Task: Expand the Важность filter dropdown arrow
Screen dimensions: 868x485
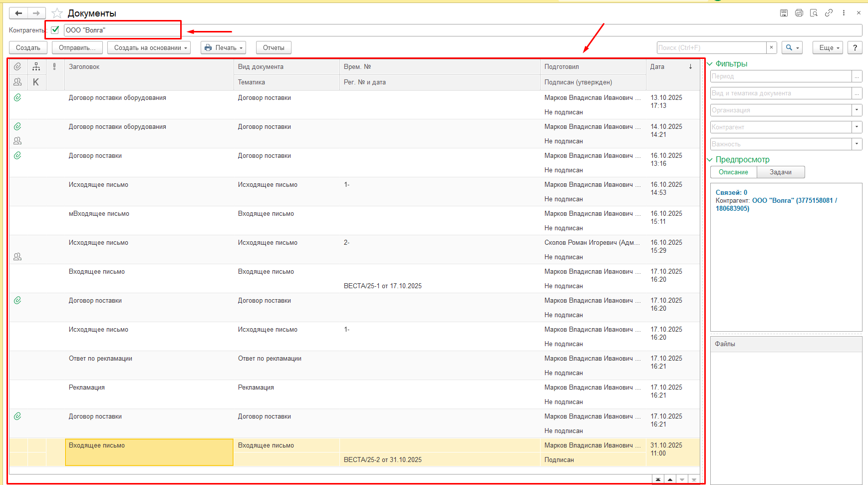Action: tap(857, 144)
